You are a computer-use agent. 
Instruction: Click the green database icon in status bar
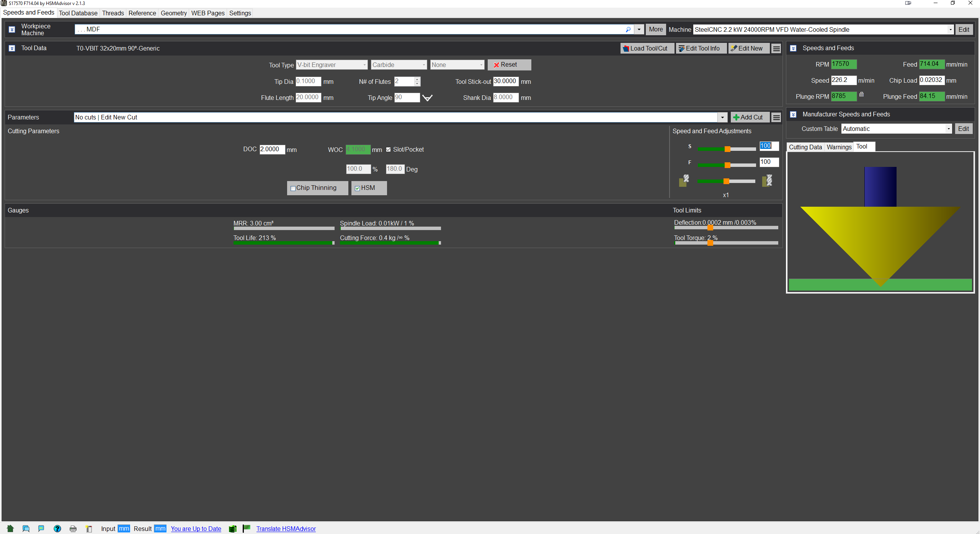232,529
